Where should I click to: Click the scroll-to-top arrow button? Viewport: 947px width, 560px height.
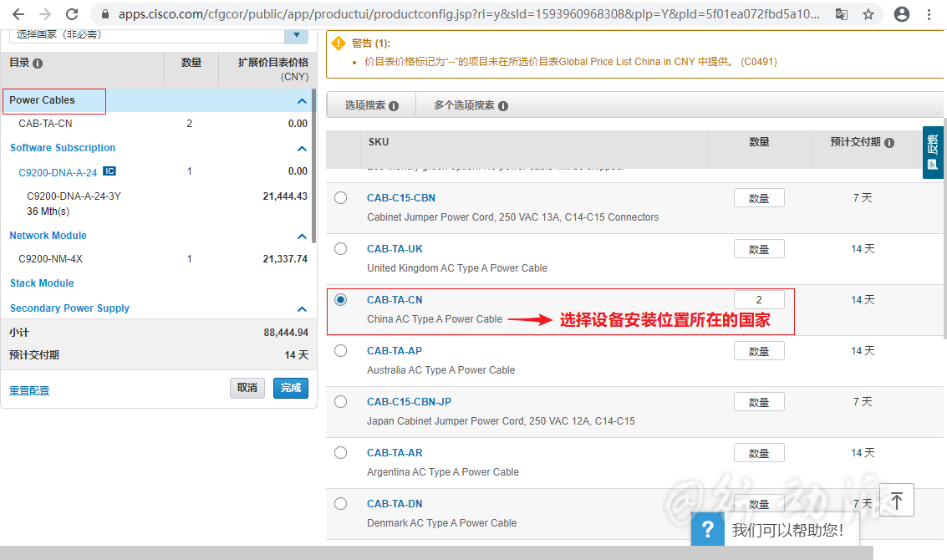pos(897,500)
